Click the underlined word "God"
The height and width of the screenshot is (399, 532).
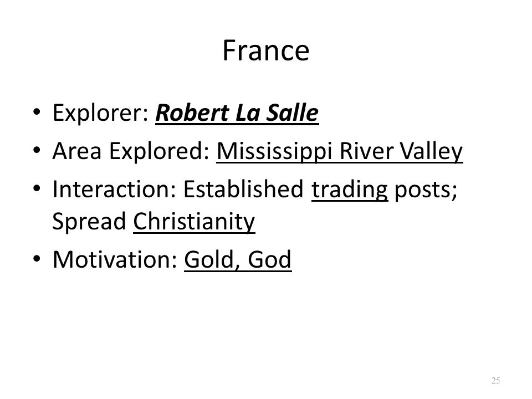point(269,260)
